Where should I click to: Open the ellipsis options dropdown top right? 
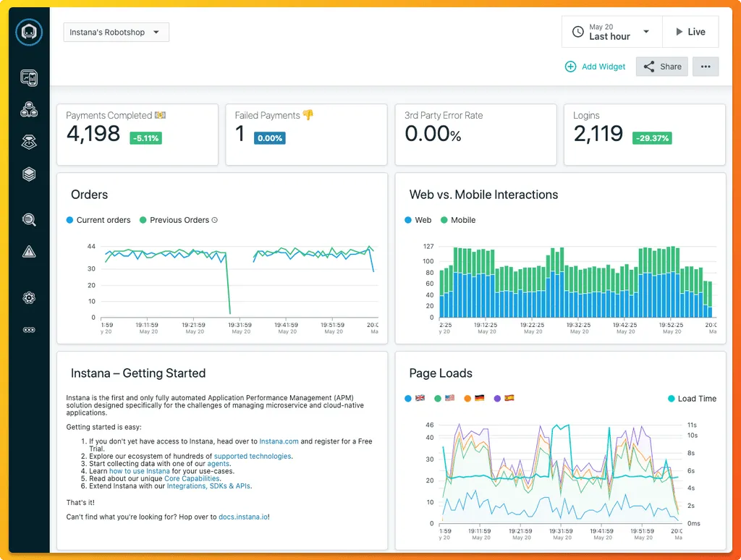pyautogui.click(x=706, y=66)
